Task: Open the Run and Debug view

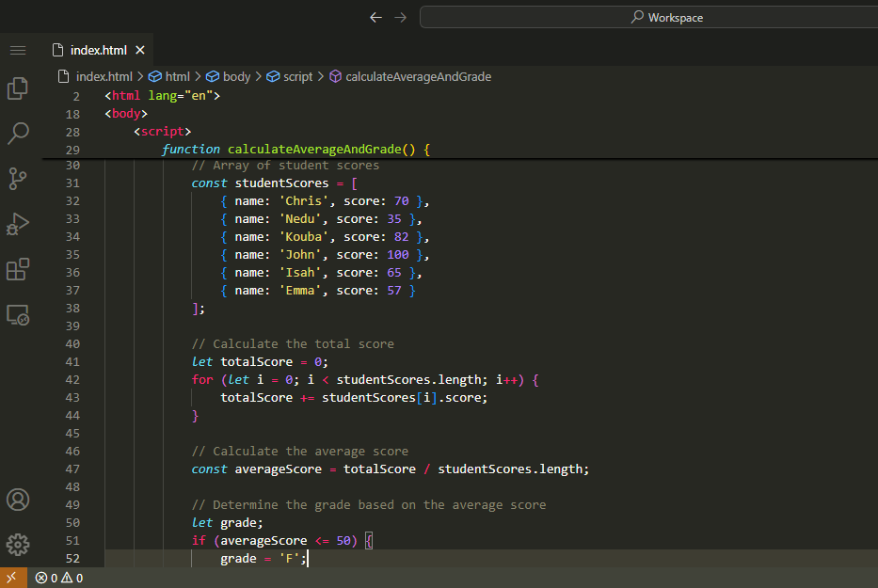Action: click(18, 224)
